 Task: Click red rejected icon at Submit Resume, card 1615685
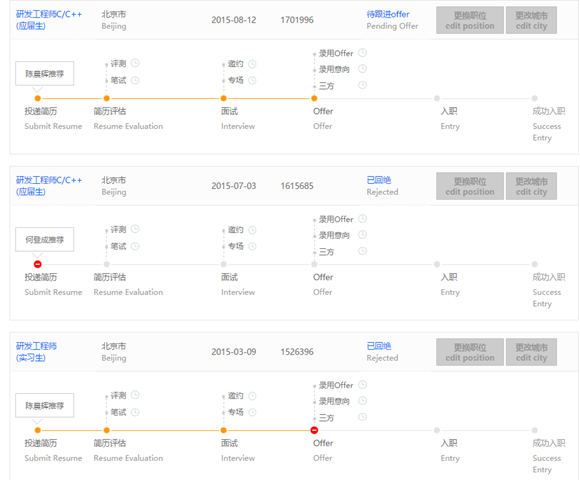pyautogui.click(x=37, y=264)
